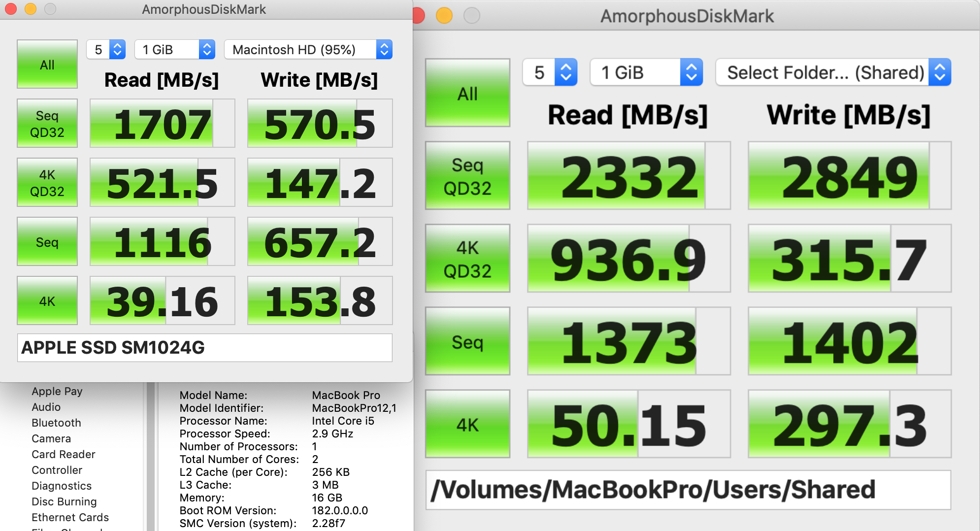This screenshot has height=531, width=980.
Task: Select Audio in System Information sidebar
Action: tap(46, 407)
